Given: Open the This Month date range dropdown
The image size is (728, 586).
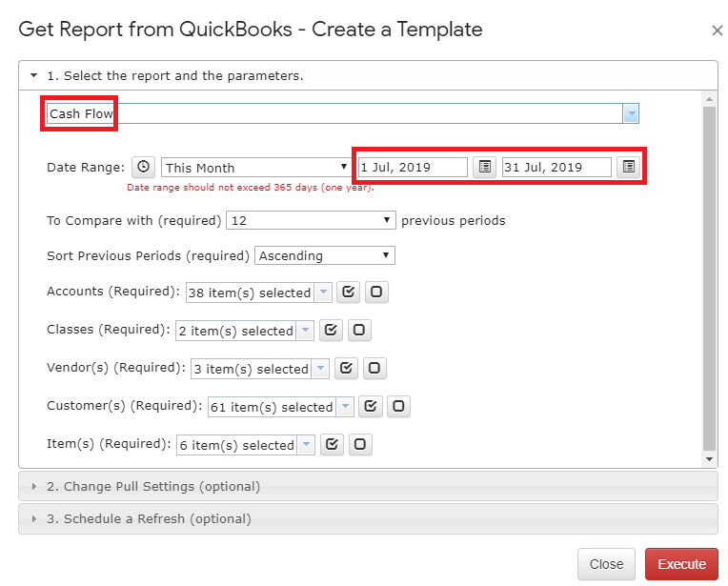Looking at the screenshot, I should coord(255,168).
